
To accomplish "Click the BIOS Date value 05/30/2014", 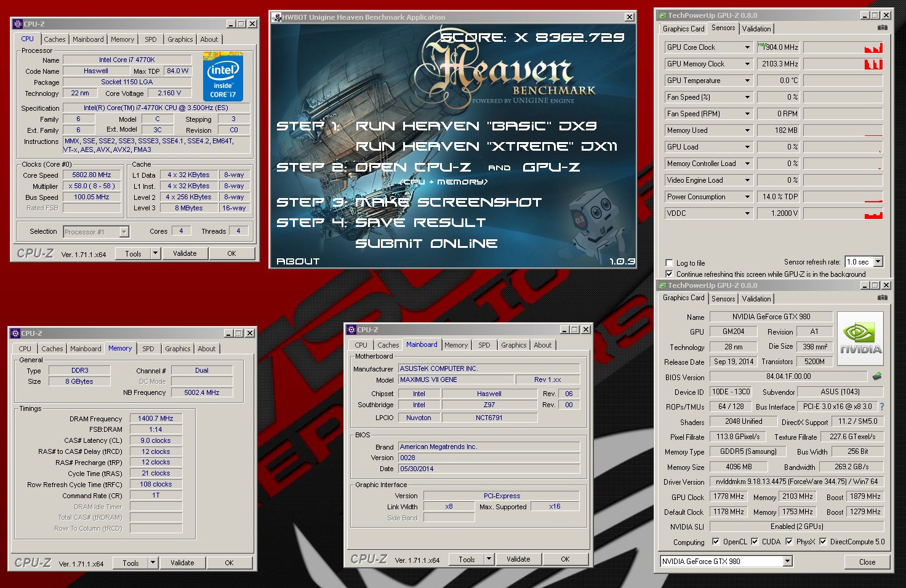I will (489, 469).
